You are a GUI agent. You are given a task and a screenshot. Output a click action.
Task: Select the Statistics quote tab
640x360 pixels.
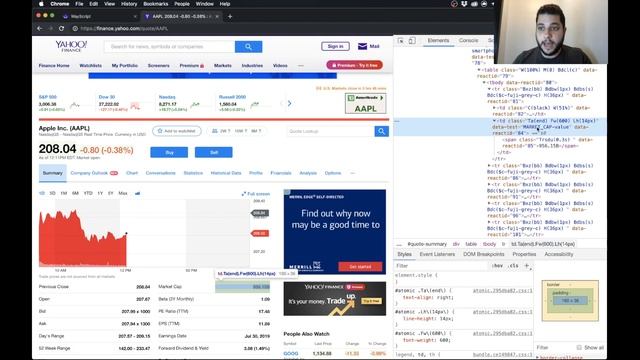pyautogui.click(x=193, y=173)
